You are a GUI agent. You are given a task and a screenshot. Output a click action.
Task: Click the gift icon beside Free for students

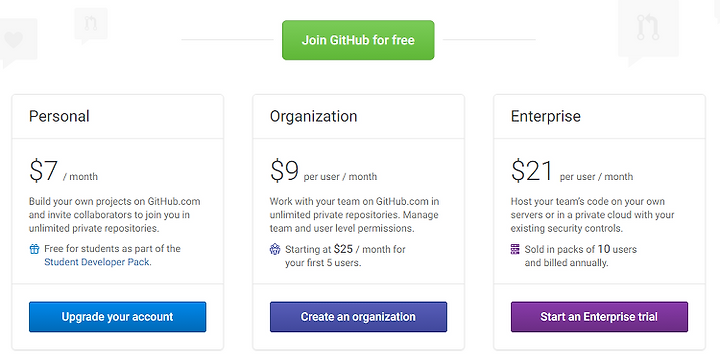[x=34, y=249]
